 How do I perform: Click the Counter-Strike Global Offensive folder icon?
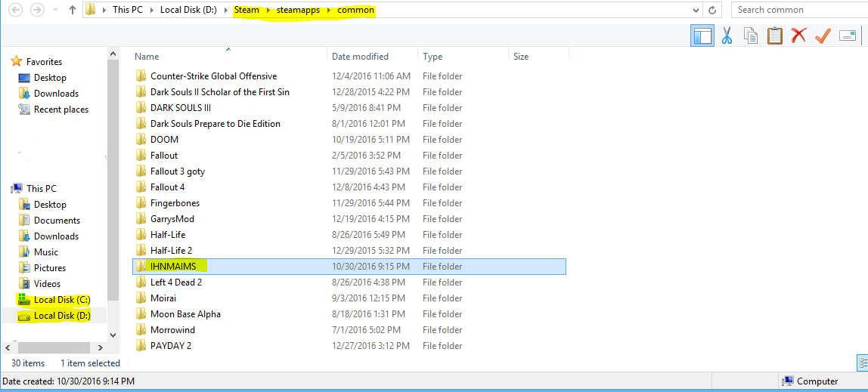coord(141,76)
